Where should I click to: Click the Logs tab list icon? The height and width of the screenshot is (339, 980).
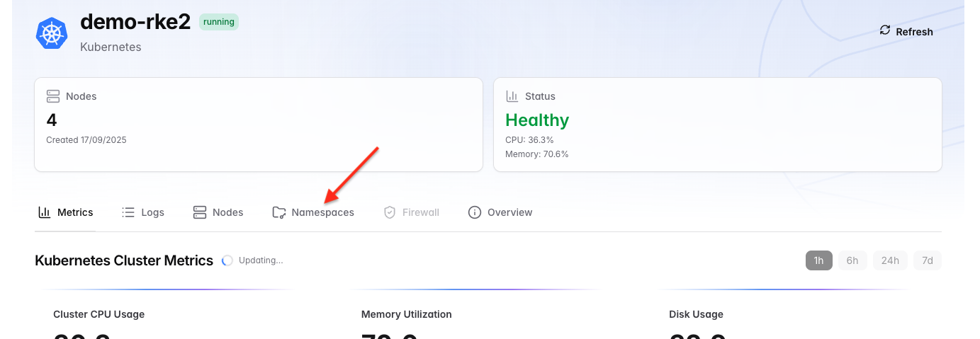click(x=128, y=212)
